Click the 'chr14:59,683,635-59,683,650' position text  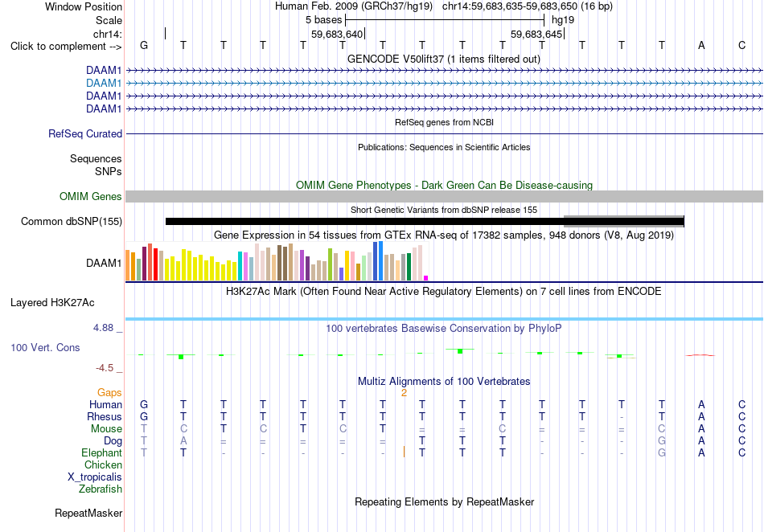510,6
